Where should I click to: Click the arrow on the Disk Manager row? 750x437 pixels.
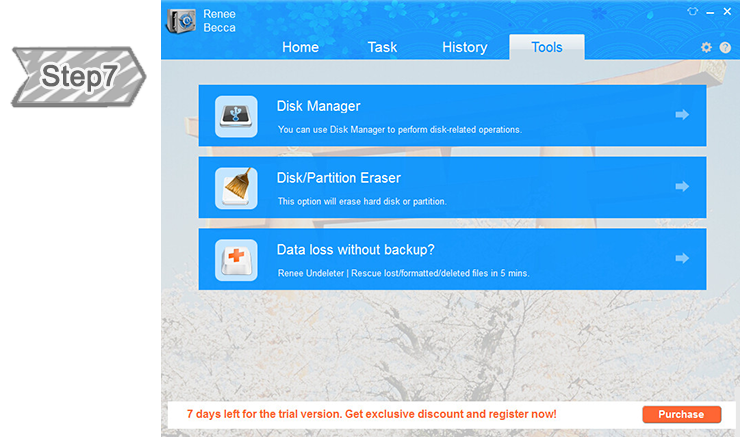pos(682,115)
